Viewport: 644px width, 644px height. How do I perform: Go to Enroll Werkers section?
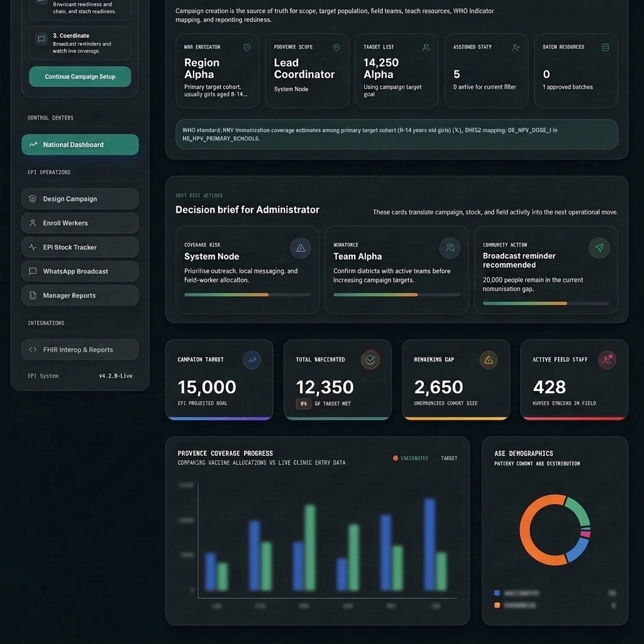[80, 223]
